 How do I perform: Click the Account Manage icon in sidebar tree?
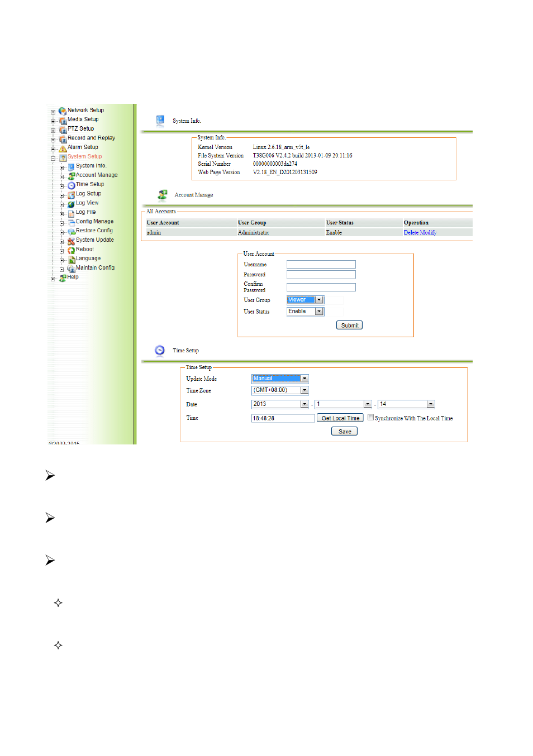pyautogui.click(x=71, y=176)
